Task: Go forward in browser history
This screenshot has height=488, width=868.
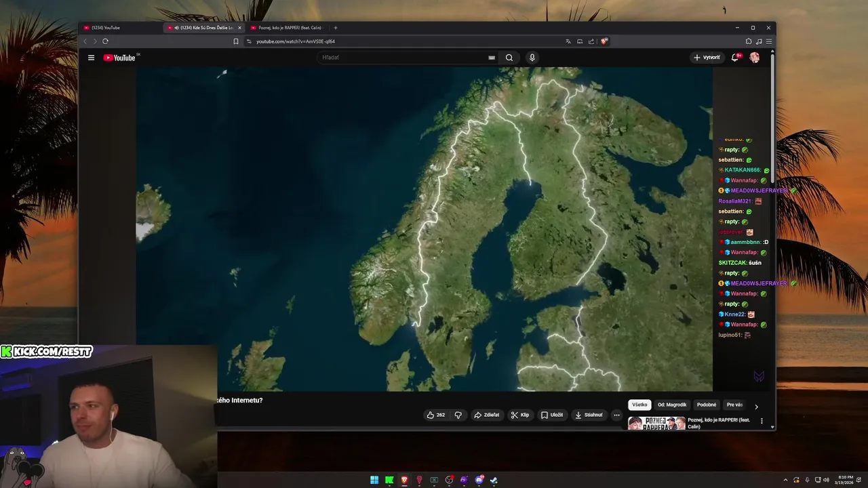Action: [x=94, y=41]
